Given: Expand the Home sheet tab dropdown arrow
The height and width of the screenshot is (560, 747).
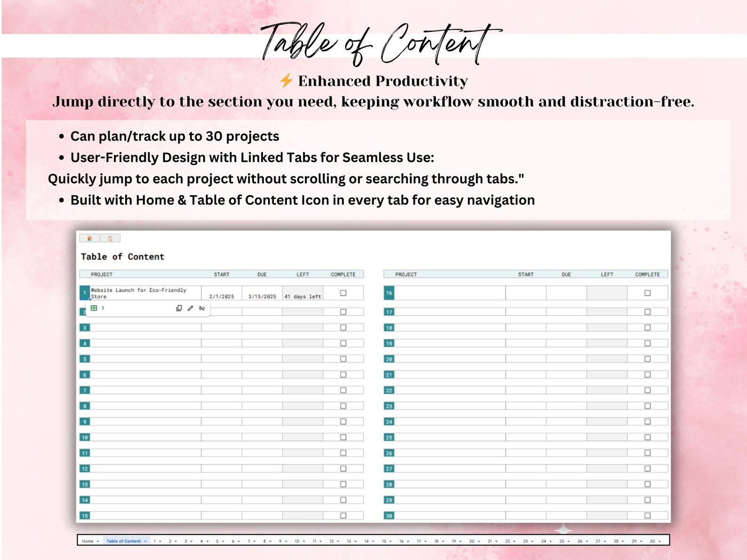Looking at the screenshot, I should coord(98,542).
